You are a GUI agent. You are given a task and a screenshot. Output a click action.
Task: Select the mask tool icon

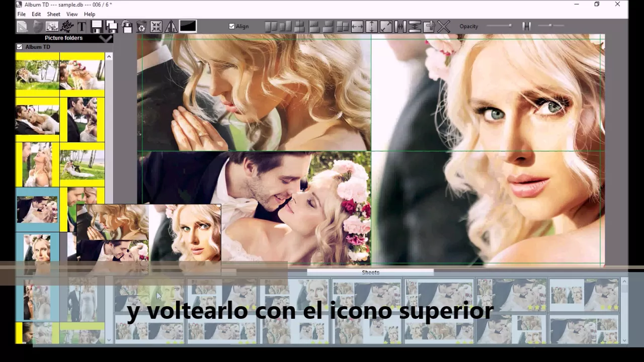click(37, 27)
